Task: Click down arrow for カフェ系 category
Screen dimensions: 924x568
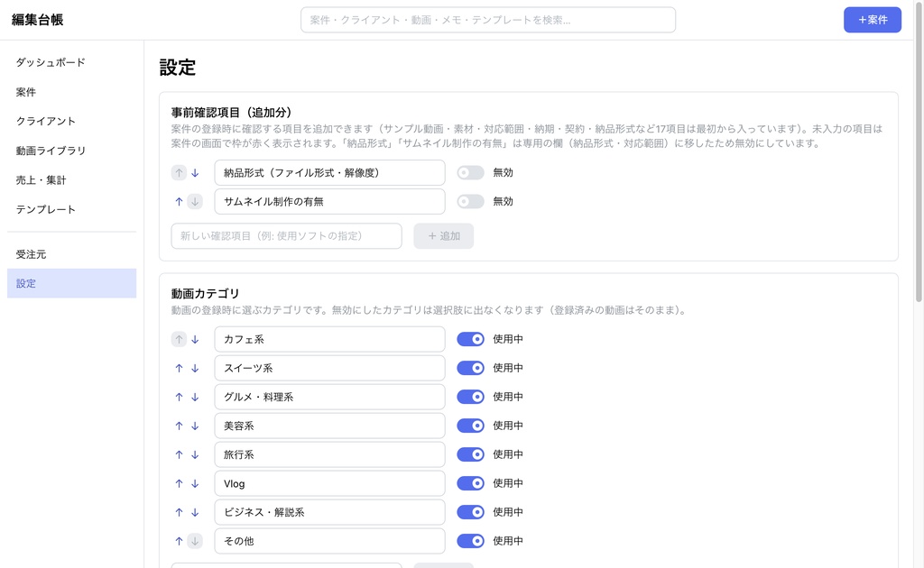Action: point(195,339)
